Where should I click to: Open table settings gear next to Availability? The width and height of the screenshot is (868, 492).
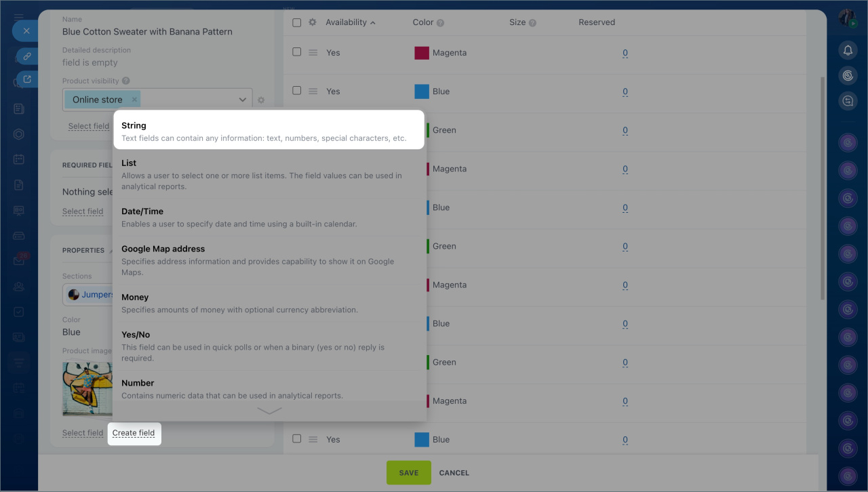(x=313, y=22)
